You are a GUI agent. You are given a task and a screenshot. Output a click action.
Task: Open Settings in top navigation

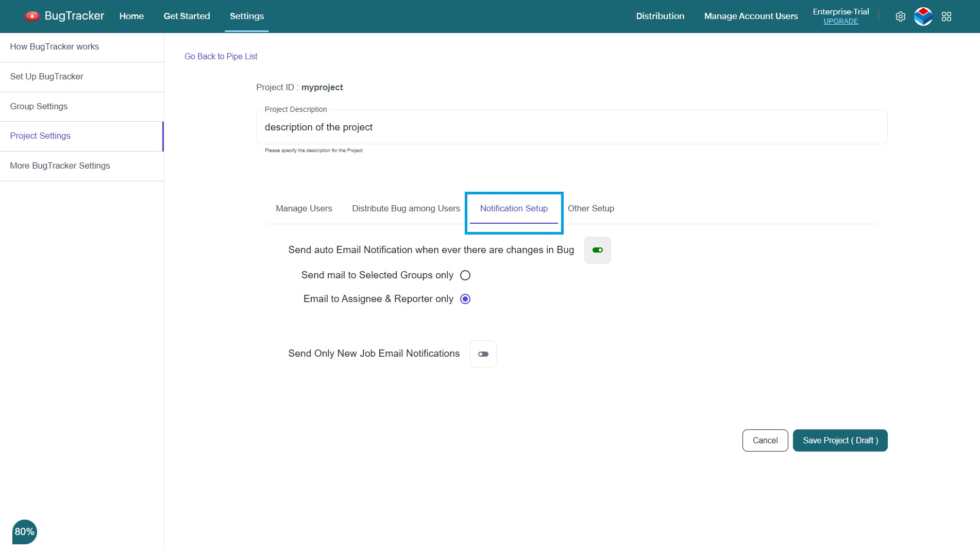pos(246,16)
